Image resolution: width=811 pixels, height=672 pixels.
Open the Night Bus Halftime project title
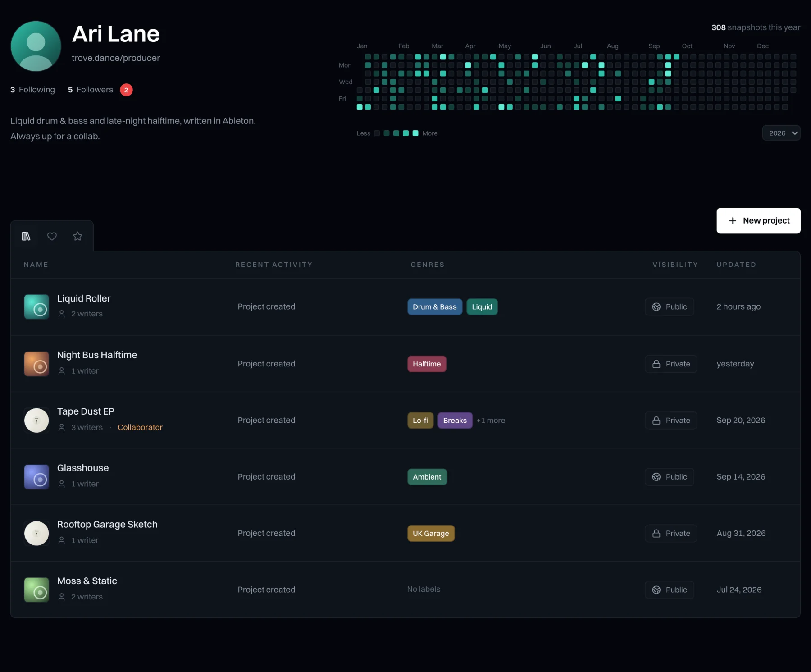97,355
